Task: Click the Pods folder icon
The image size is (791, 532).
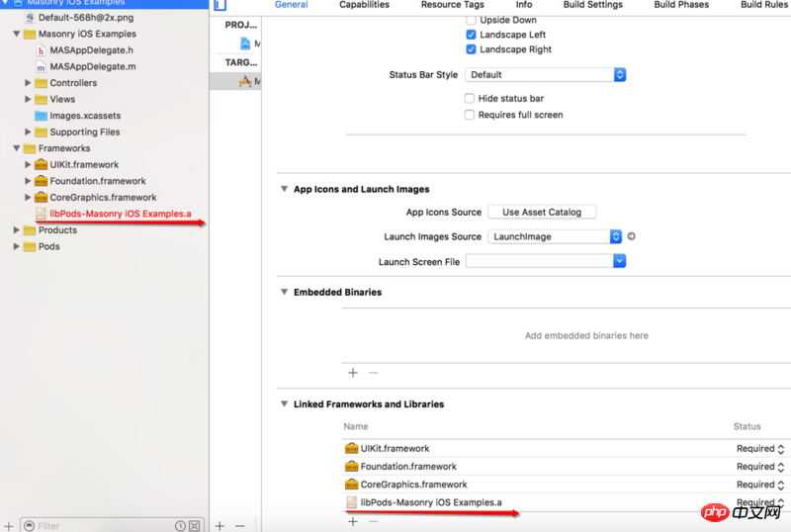Action: pos(30,246)
